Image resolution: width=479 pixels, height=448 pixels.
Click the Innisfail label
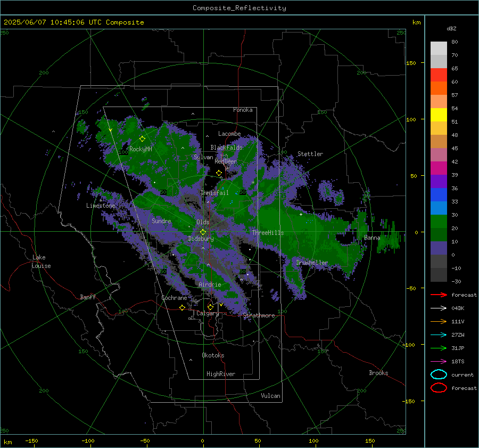(x=214, y=193)
